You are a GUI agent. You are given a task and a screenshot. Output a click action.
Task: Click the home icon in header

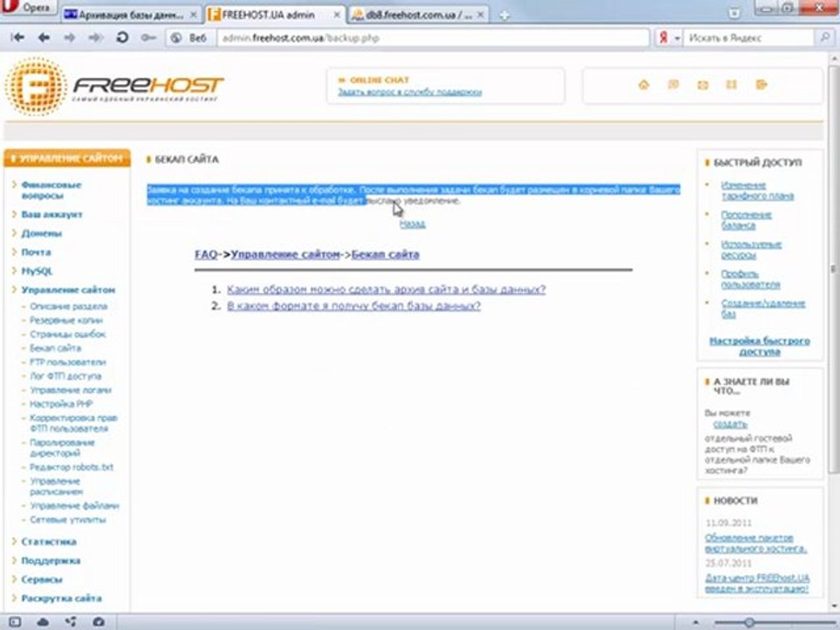pos(644,85)
